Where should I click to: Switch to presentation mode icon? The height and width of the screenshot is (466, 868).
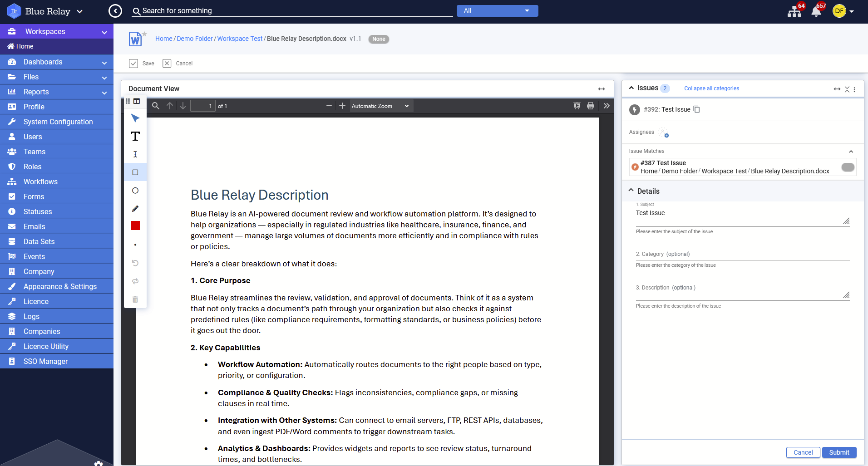(x=577, y=106)
